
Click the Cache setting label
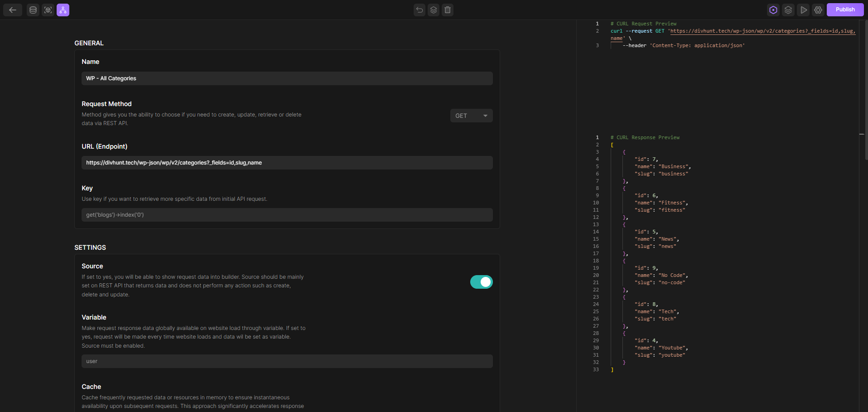[91, 387]
